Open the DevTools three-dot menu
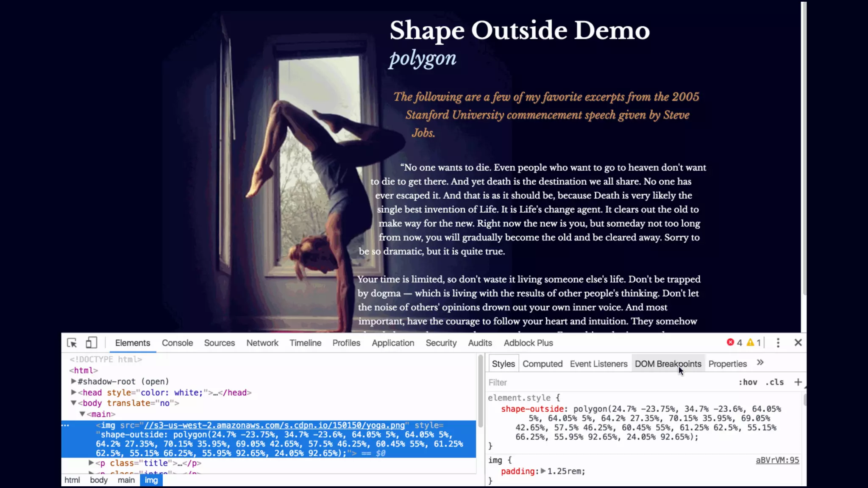Viewport: 868px width, 488px height. (x=778, y=343)
